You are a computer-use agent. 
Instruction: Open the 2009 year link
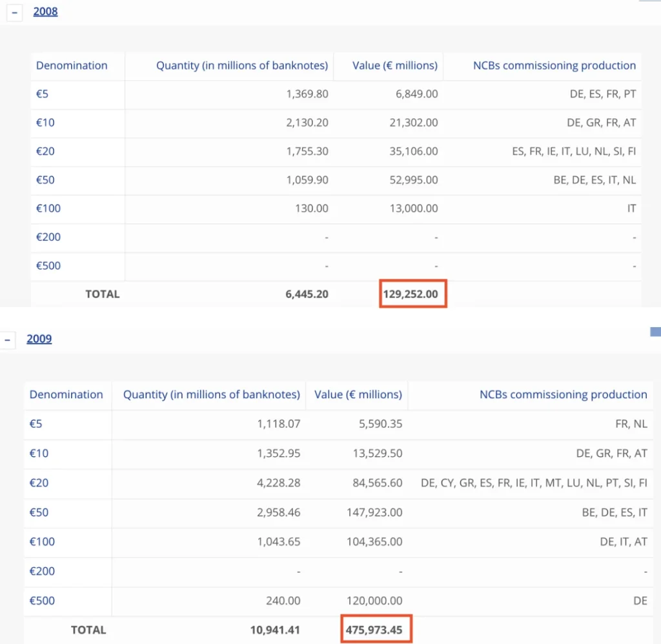point(39,339)
